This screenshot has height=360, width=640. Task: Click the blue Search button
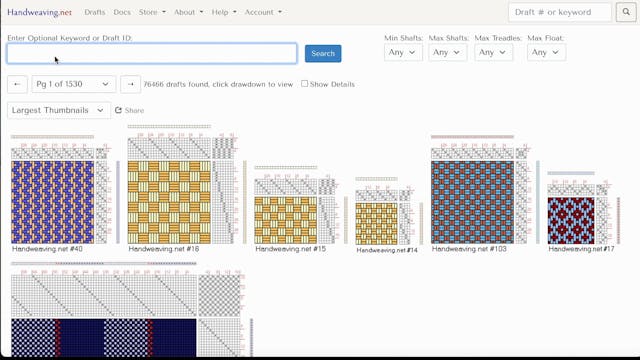[323, 53]
